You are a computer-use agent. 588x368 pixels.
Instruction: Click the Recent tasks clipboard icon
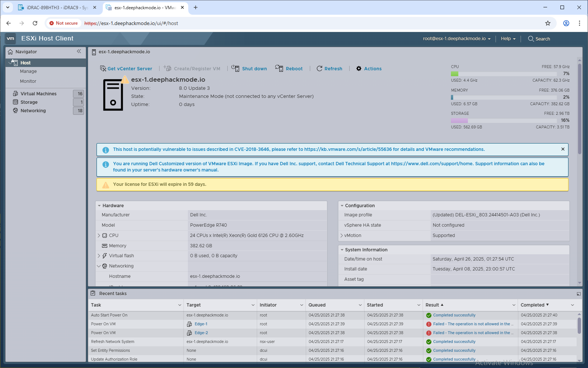[93, 293]
